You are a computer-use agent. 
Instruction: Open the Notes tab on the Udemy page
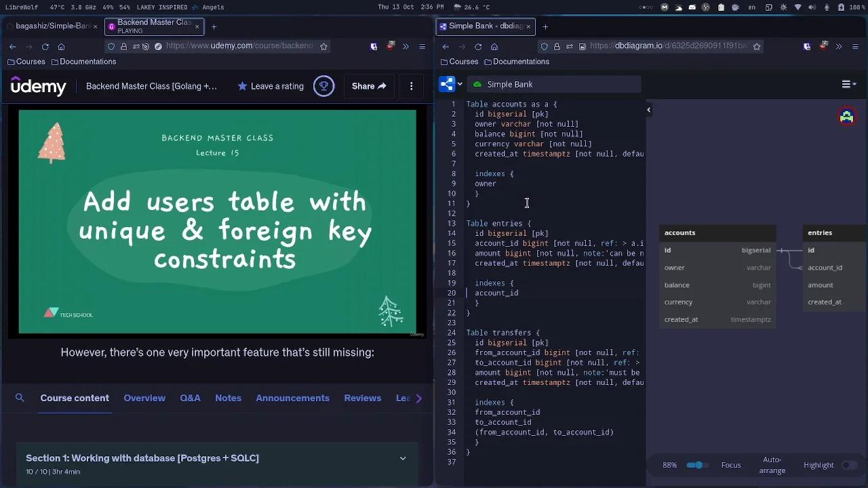click(x=228, y=398)
